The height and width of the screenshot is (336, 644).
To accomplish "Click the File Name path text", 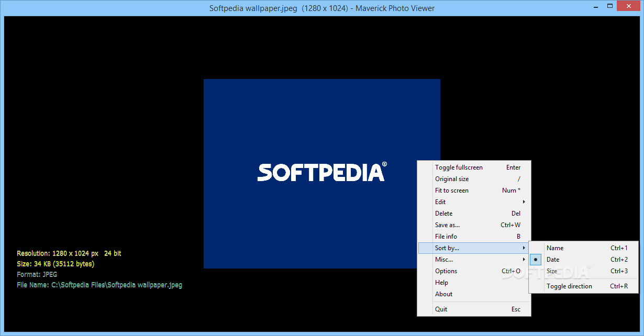I will pyautogui.click(x=99, y=285).
